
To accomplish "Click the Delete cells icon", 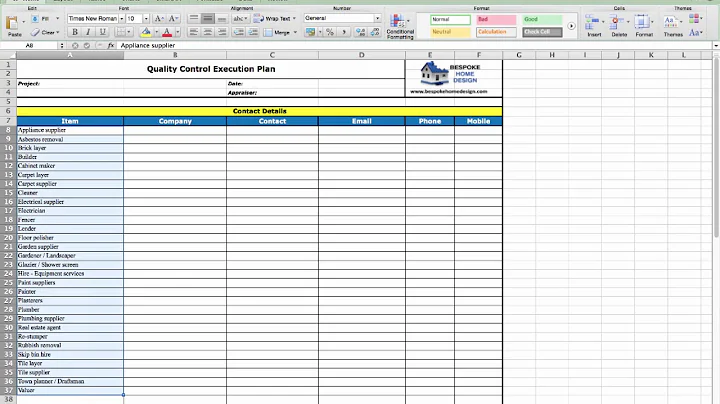I will click(x=617, y=22).
